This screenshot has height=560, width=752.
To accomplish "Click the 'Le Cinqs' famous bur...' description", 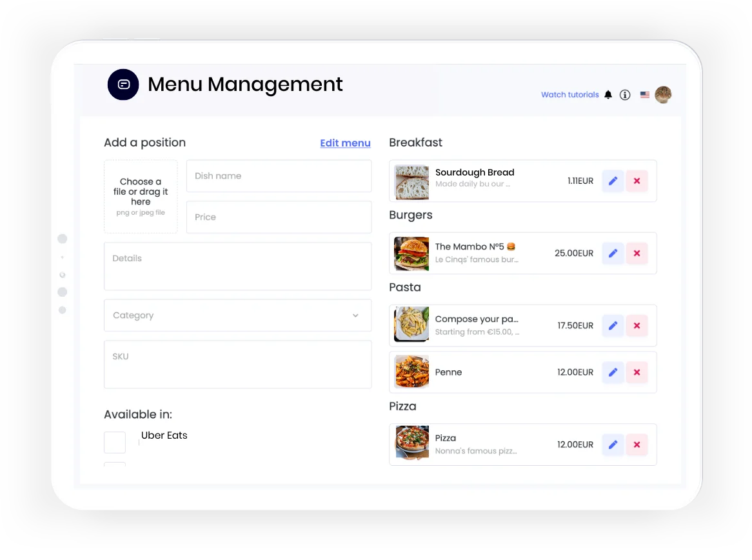I will tap(477, 259).
